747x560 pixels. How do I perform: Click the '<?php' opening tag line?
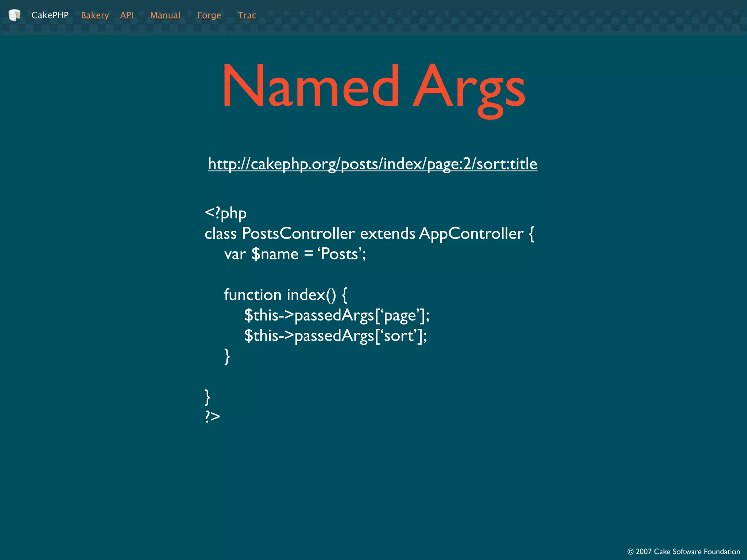pyautogui.click(x=225, y=213)
